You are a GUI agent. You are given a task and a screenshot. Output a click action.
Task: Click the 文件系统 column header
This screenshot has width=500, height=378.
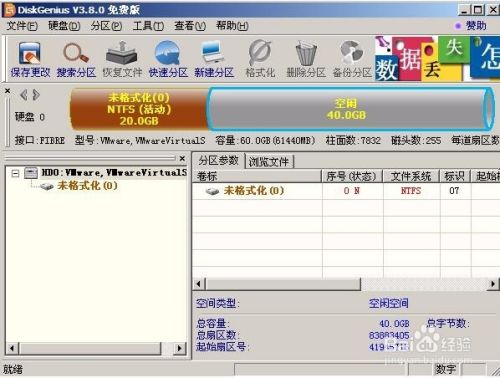tap(411, 176)
